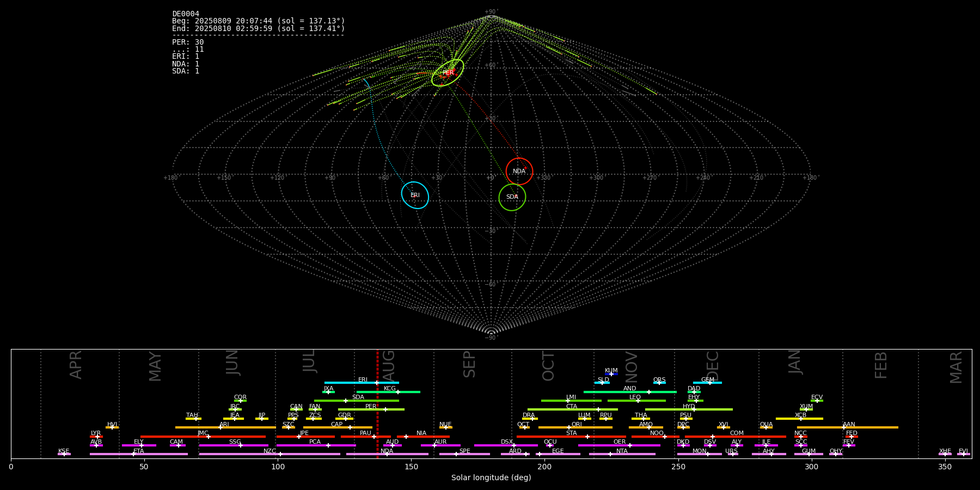Select the red COM shower bar

(736, 437)
